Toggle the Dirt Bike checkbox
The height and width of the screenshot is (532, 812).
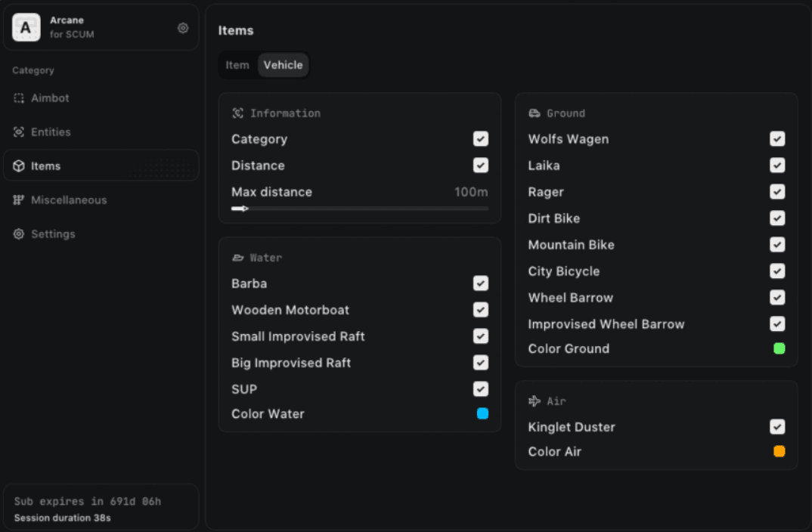point(777,218)
